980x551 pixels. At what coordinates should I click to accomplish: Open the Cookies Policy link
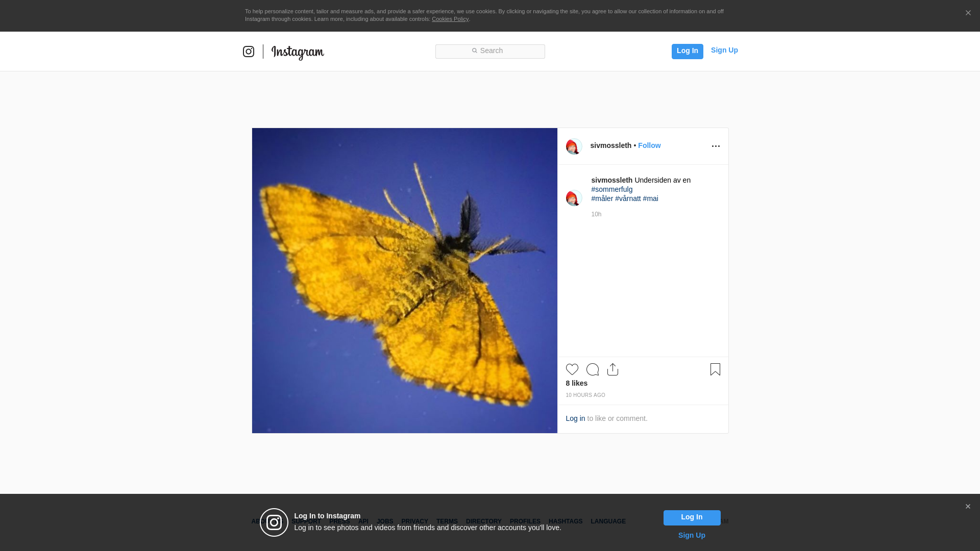click(450, 19)
